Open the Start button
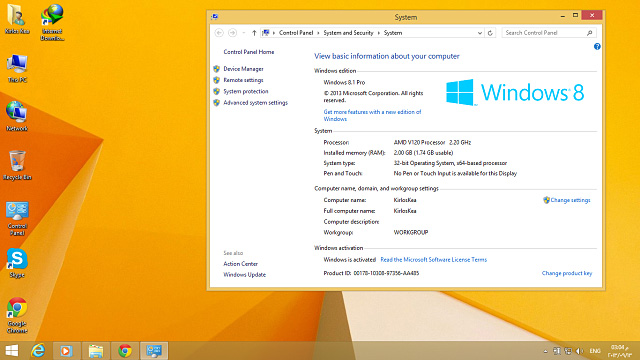This screenshot has height=360, width=640. (x=12, y=351)
